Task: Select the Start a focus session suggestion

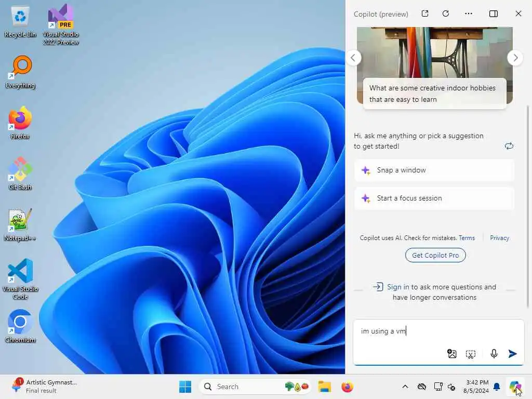Action: click(434, 198)
